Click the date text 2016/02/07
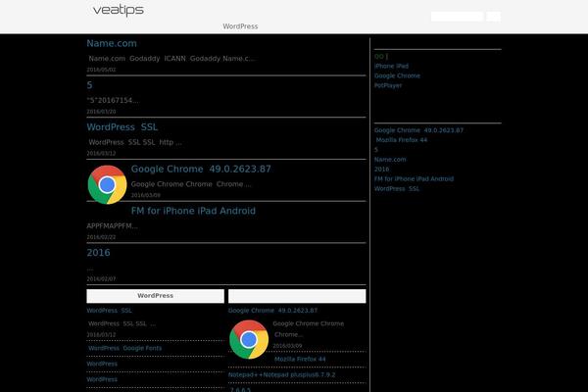 101,279
